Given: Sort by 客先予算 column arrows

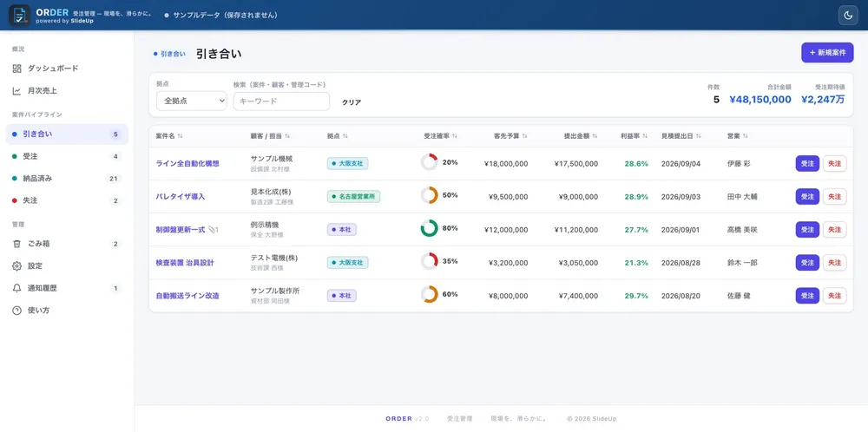Looking at the screenshot, I should tap(525, 136).
